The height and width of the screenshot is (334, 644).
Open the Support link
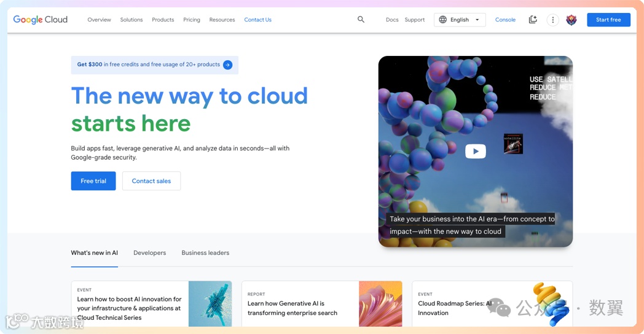click(x=415, y=20)
